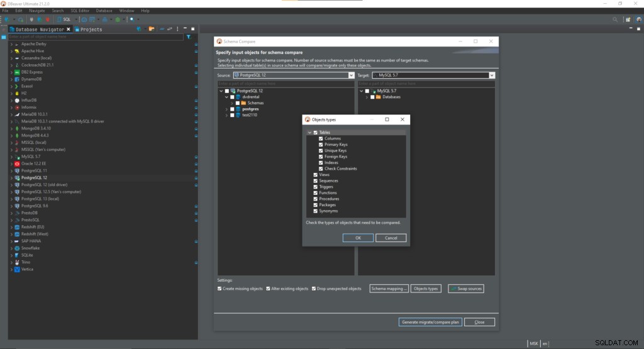
Task: Toggle the Create missing objects checkbox
Action: [219, 289]
